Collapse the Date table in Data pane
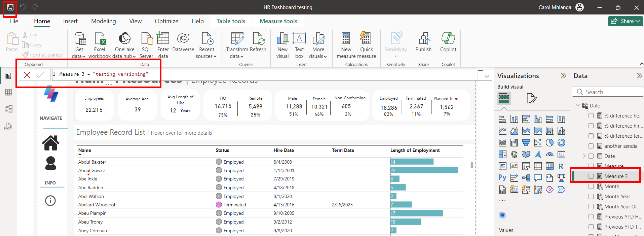The image size is (644, 236). tap(578, 105)
